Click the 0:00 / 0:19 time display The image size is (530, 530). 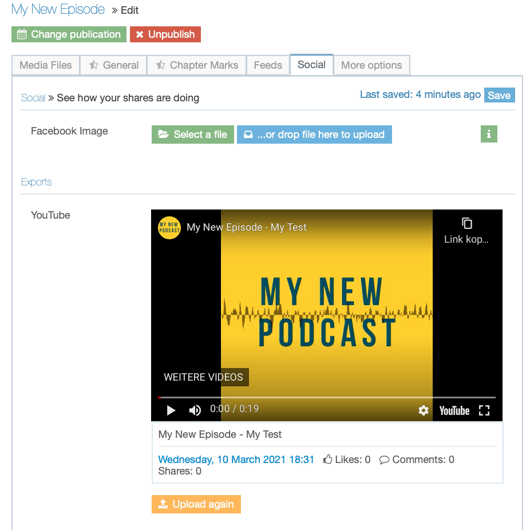(234, 409)
